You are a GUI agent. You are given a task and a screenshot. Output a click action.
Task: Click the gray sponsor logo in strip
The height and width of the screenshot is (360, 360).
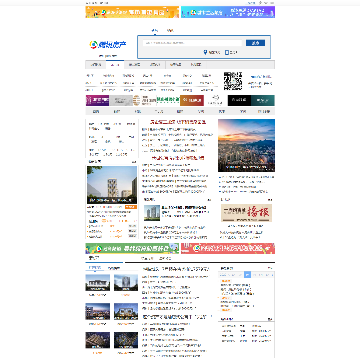(121, 100)
